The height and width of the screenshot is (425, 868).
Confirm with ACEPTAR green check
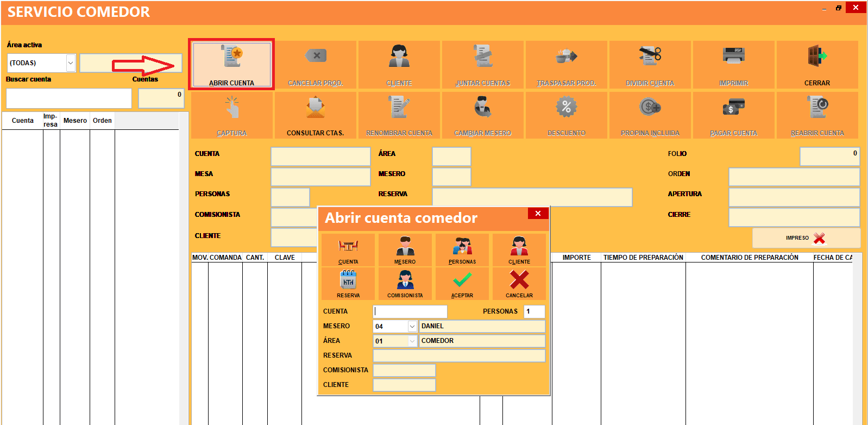(462, 284)
